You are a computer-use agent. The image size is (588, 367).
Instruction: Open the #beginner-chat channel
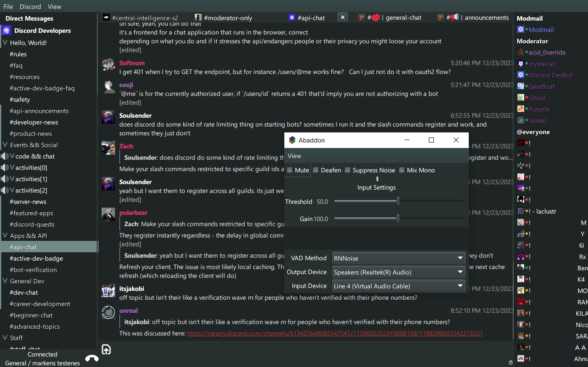(x=31, y=315)
